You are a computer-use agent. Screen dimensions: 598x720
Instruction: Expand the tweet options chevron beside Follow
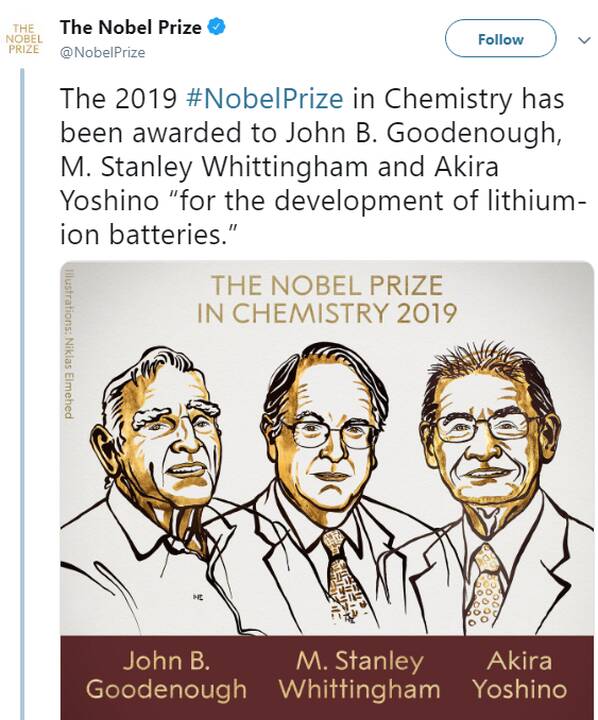tap(584, 40)
